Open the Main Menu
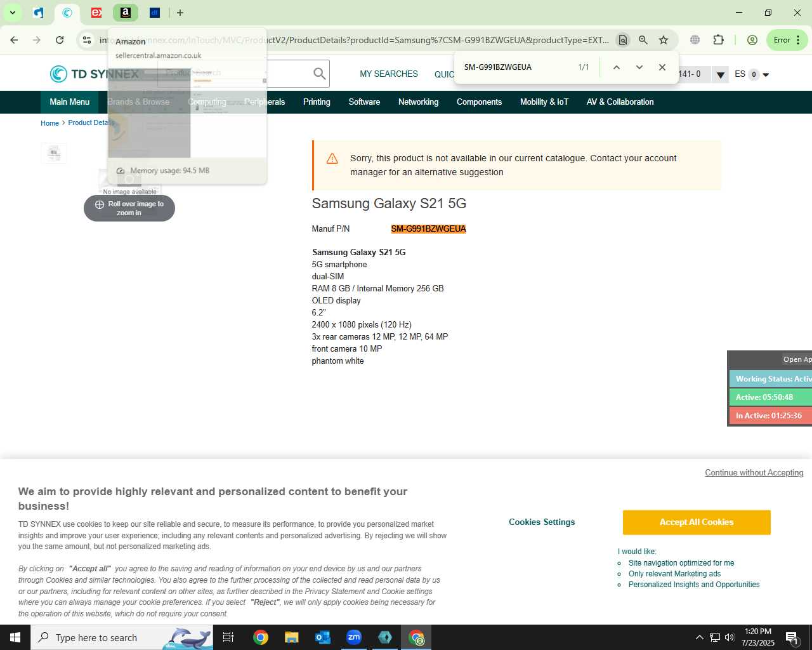 point(70,102)
